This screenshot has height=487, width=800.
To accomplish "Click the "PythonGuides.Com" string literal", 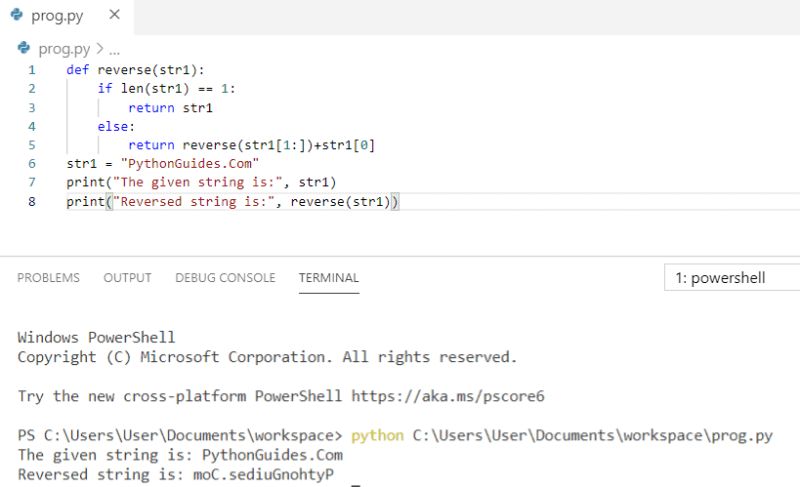I will [x=190, y=164].
